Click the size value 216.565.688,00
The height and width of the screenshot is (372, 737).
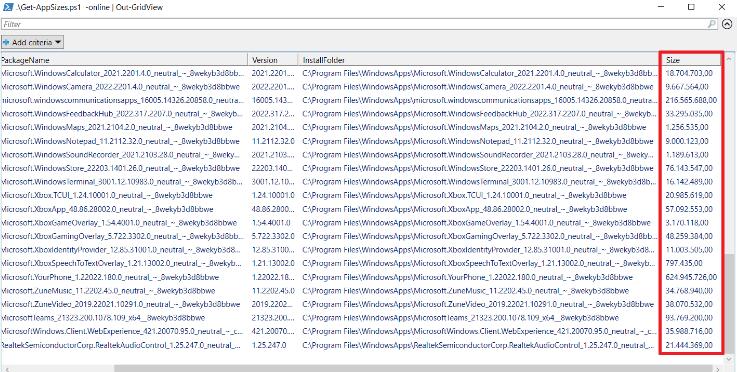point(691,100)
